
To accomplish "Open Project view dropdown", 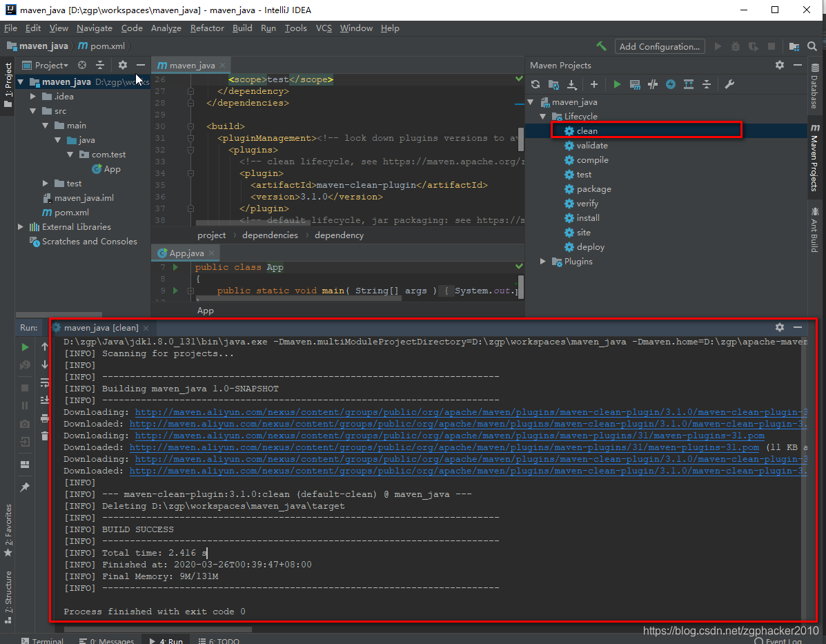I will (x=46, y=66).
